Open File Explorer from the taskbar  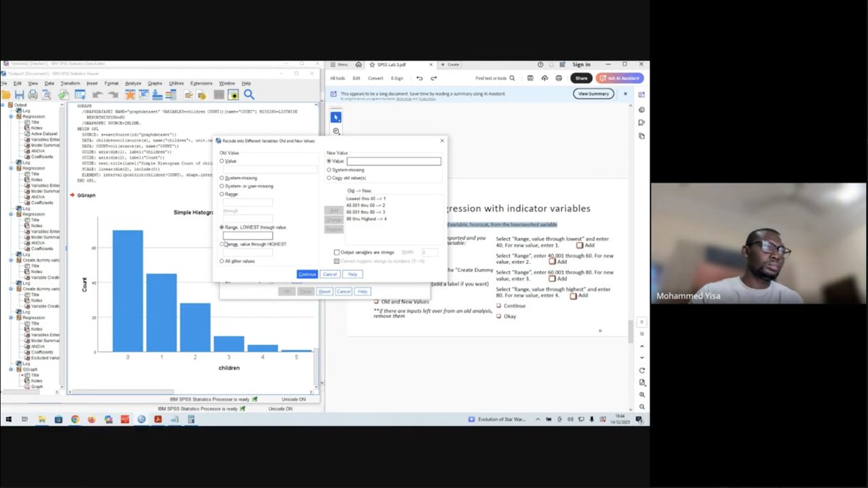point(41,419)
